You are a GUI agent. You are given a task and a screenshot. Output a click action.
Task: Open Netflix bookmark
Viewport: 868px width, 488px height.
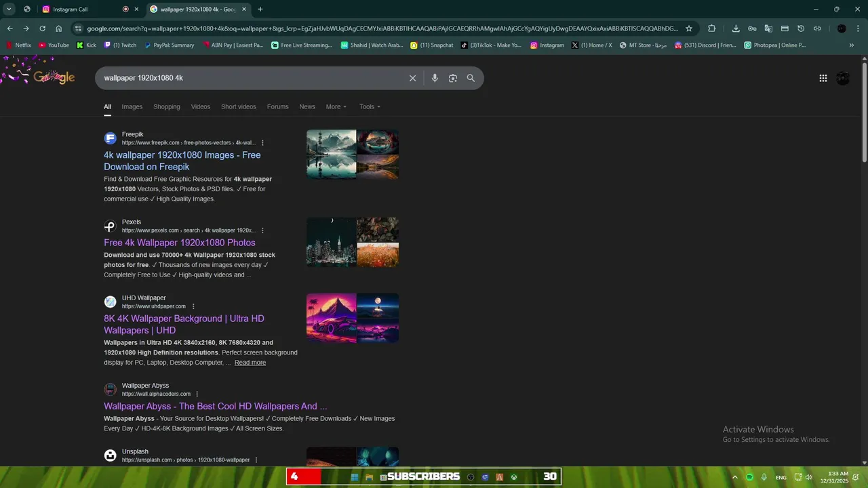pos(18,45)
